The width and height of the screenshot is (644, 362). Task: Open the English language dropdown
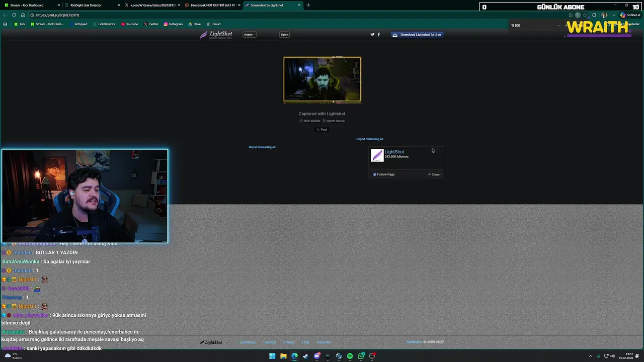point(250,35)
